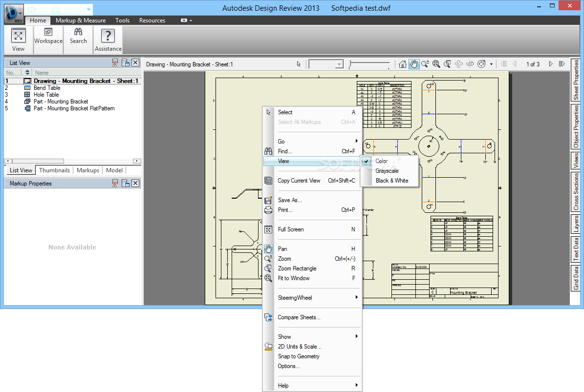Select the Pan hand tool in toolbar
This screenshot has height=392, width=584.
click(414, 64)
